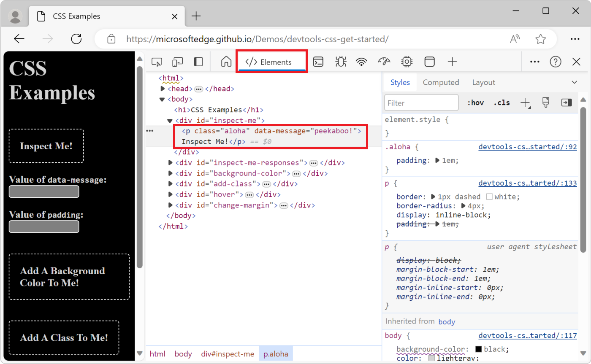Toggle element classes with .cls
This screenshot has height=364, width=591.
click(x=502, y=102)
